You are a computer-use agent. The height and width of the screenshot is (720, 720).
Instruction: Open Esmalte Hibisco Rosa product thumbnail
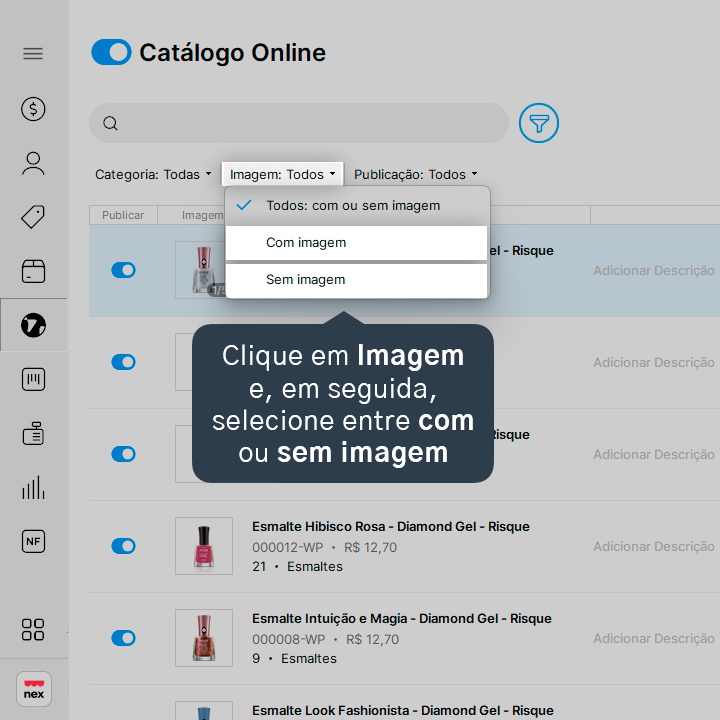pos(204,546)
